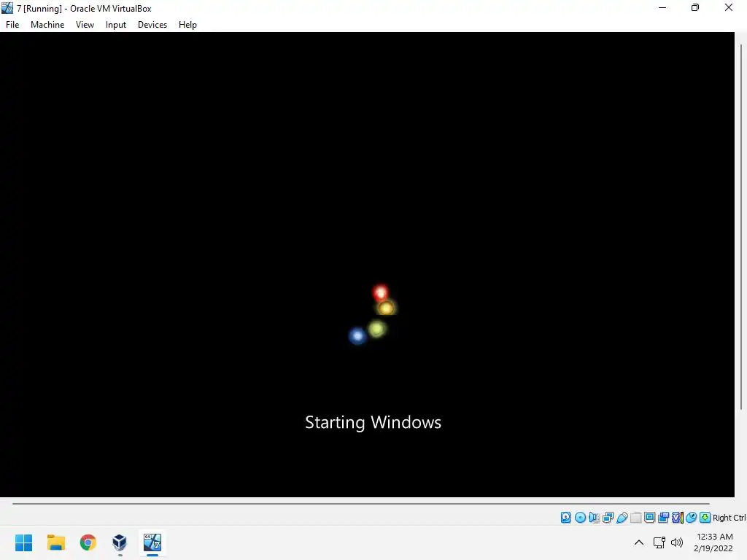The width and height of the screenshot is (747, 560).
Task: Open the Help menu
Action: [187, 25]
